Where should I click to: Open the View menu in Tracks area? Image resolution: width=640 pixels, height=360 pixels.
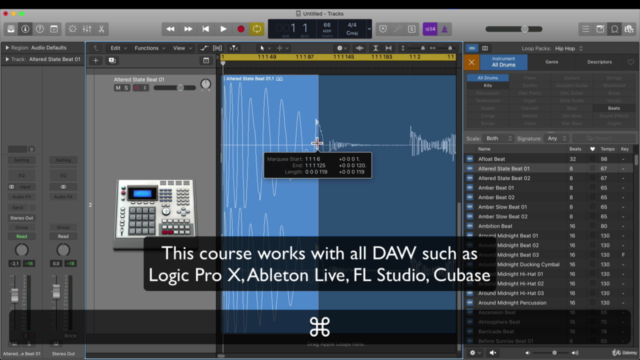[182, 48]
